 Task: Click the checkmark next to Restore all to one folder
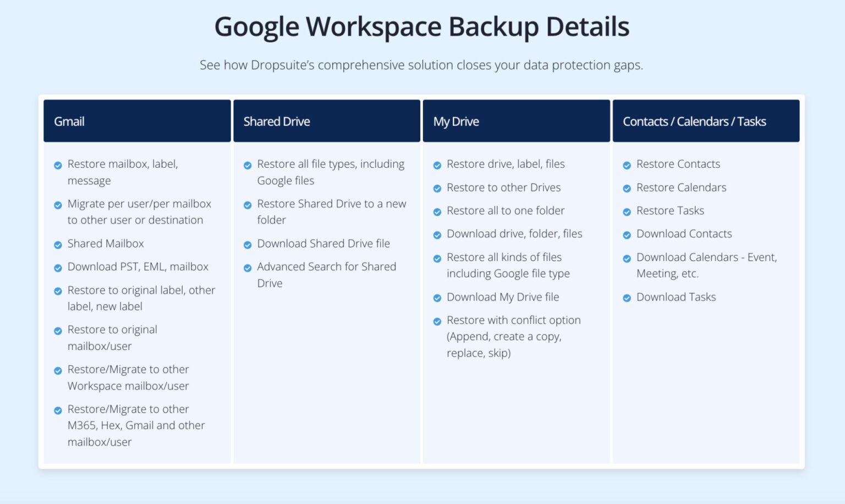tap(437, 211)
